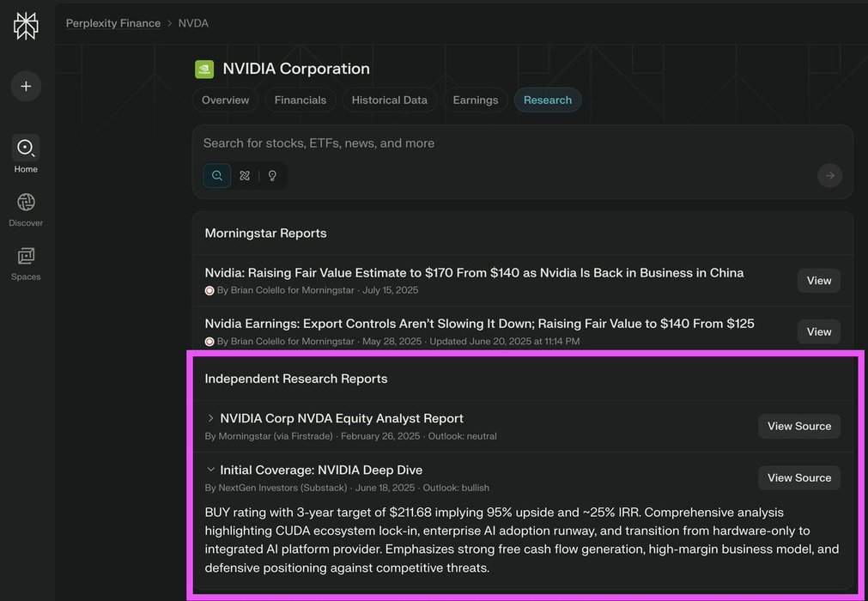
Task: Click Perplexity Finance breadcrumb link
Action: click(x=113, y=23)
